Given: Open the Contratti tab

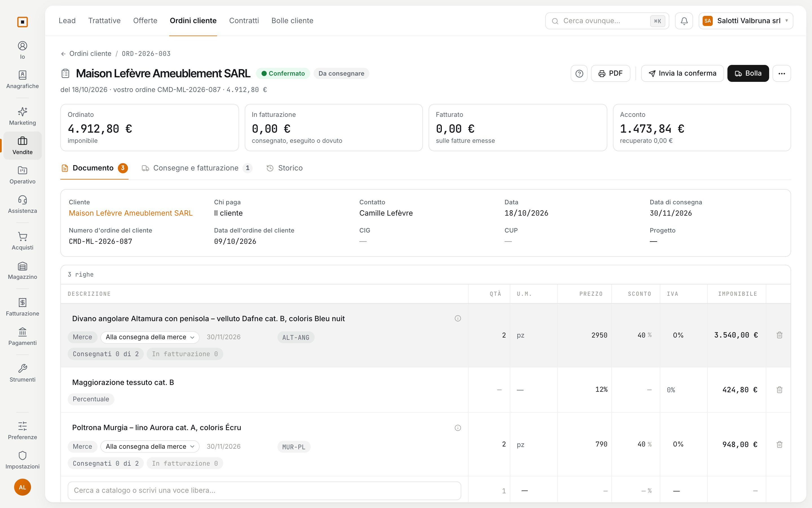Looking at the screenshot, I should click(x=244, y=21).
